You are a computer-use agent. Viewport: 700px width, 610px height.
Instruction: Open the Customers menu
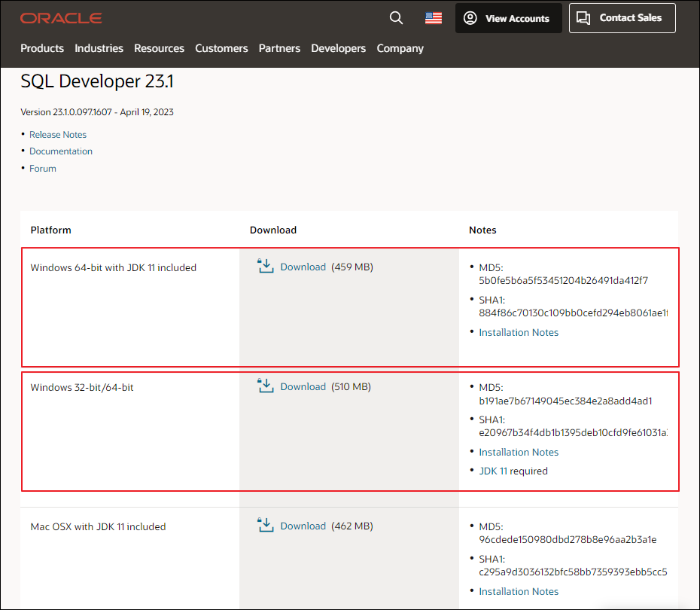tap(221, 48)
